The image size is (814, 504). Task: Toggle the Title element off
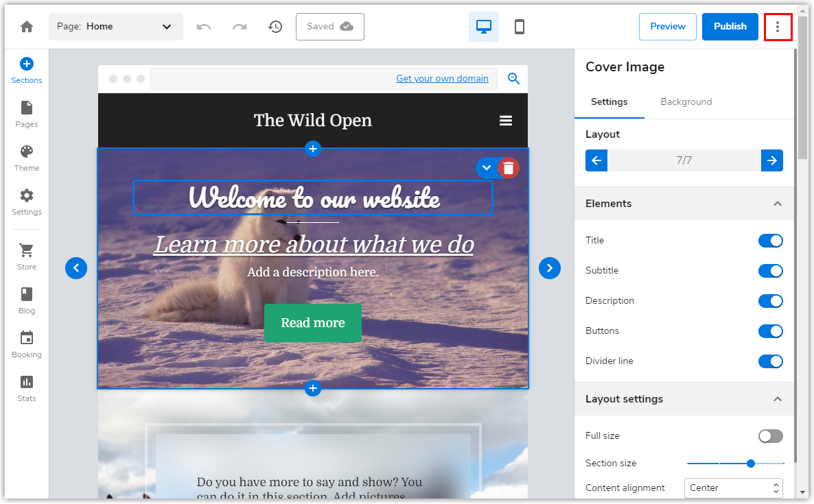(x=770, y=241)
